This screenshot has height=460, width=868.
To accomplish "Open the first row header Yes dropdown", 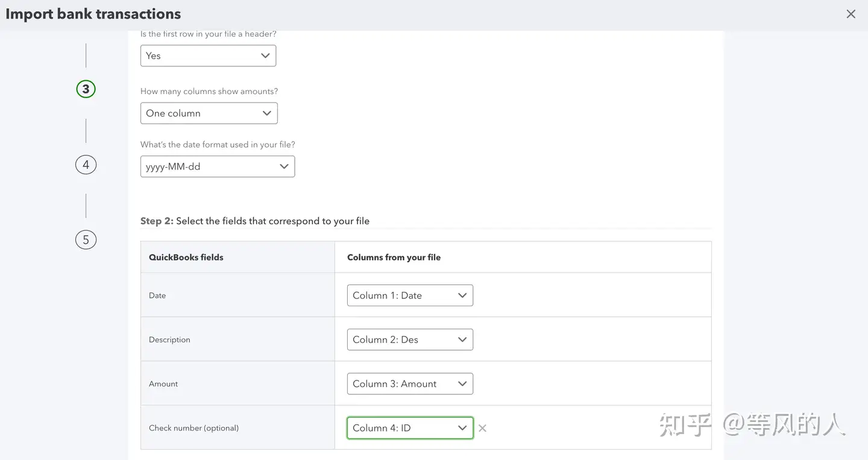I will point(208,56).
